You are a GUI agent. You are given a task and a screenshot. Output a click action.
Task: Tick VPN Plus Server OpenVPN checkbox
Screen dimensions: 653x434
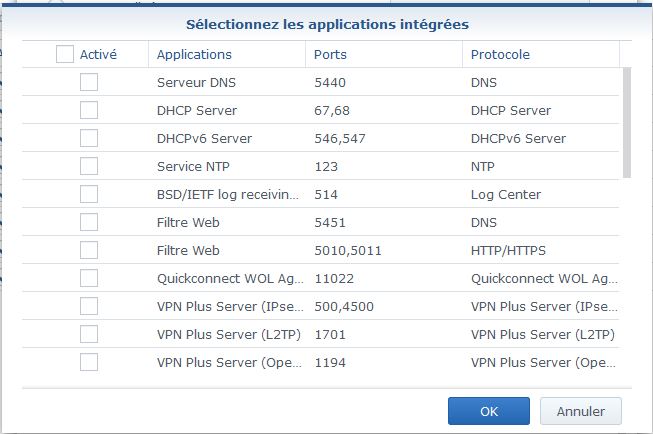pyautogui.click(x=89, y=362)
